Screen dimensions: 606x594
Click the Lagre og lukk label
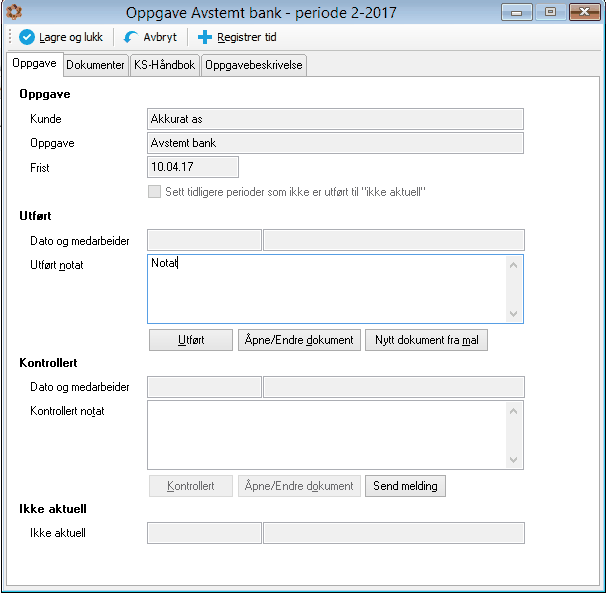pyautogui.click(x=71, y=37)
